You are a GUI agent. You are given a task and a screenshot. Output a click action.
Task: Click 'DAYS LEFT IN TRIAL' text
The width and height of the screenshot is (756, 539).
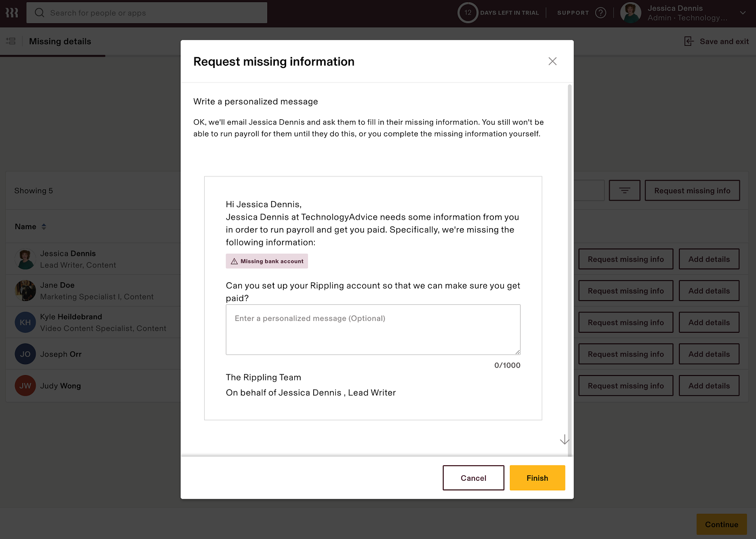coord(509,13)
